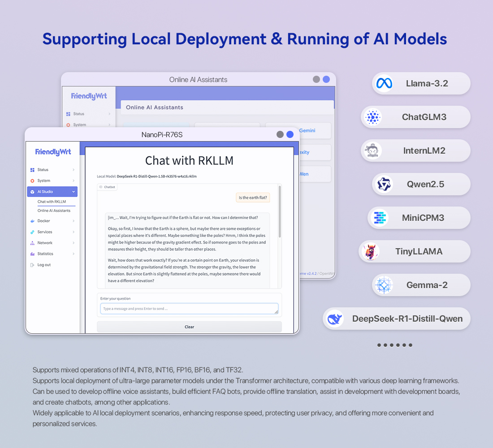Click the Network icon in sidebar
493x448 pixels.
coord(32,243)
